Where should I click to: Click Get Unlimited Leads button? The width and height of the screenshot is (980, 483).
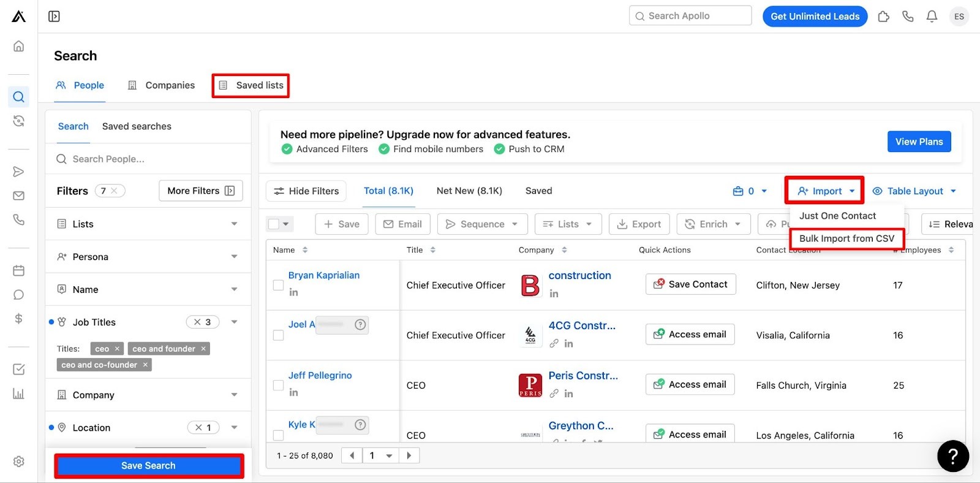[x=815, y=17]
